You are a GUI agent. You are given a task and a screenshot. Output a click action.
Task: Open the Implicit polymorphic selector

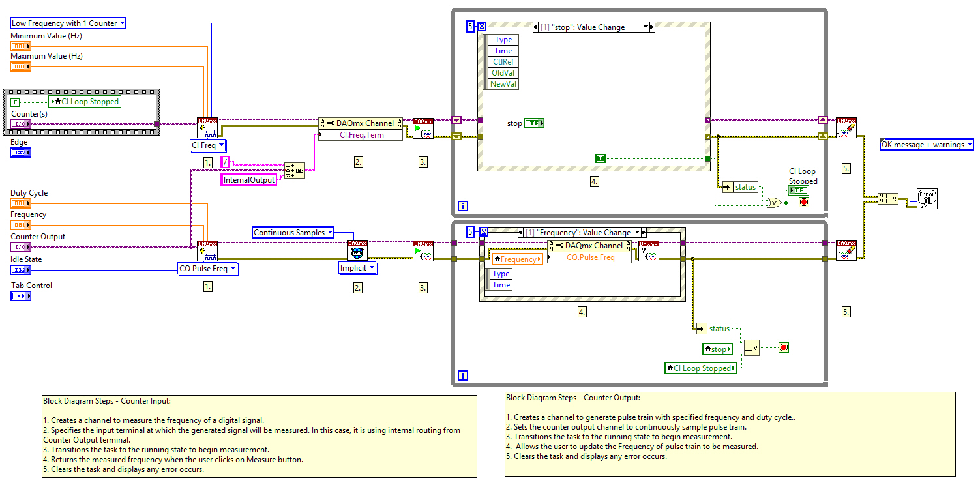357,268
